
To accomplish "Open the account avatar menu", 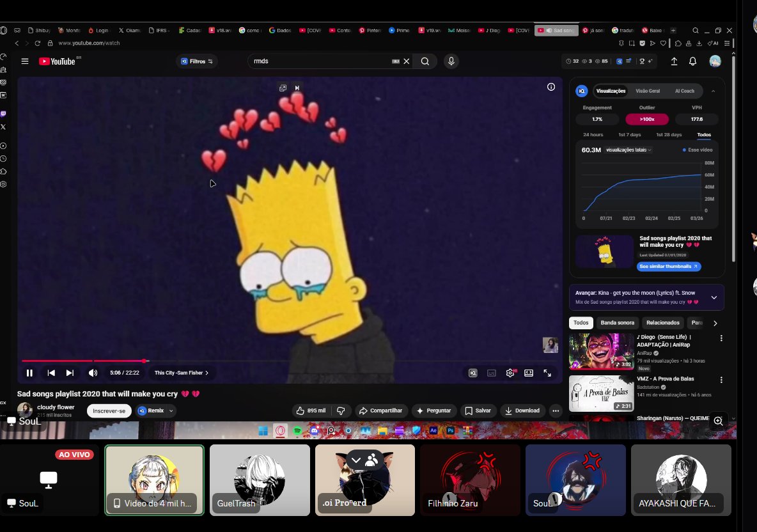I will click(715, 61).
